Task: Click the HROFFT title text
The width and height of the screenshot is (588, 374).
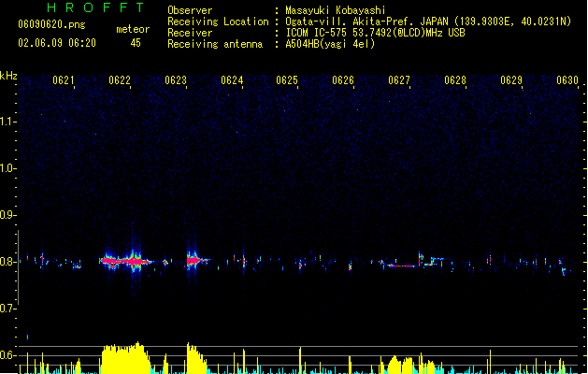Action: tap(96, 7)
